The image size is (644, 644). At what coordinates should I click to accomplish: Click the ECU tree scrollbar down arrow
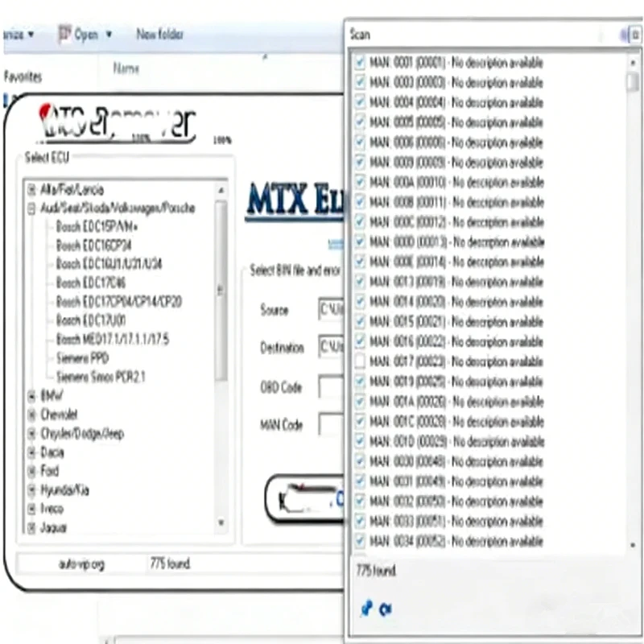pos(221,522)
